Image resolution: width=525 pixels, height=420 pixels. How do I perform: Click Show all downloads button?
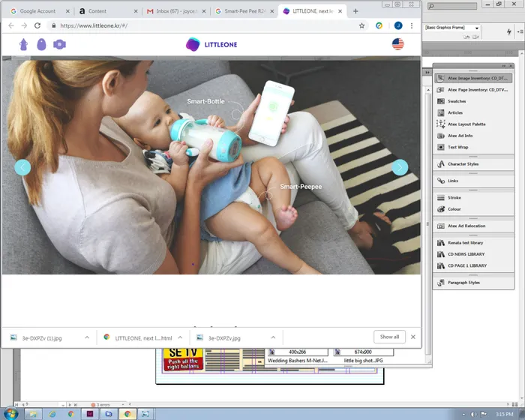(389, 337)
